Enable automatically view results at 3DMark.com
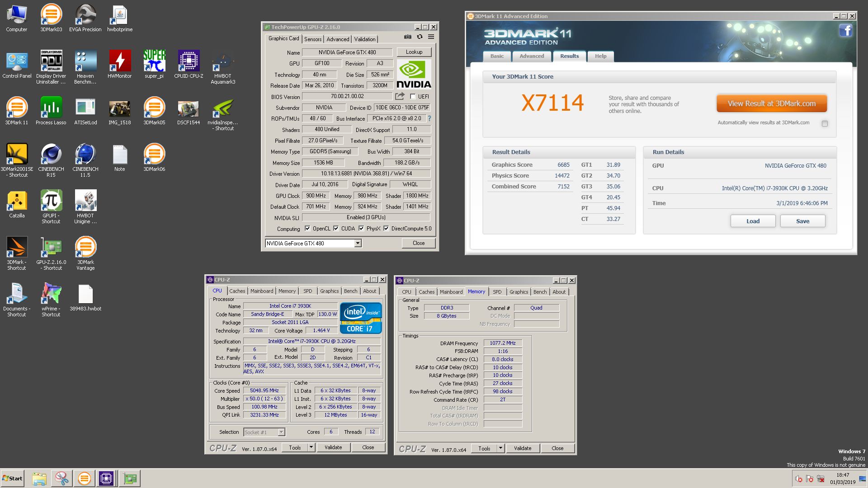 coord(825,123)
